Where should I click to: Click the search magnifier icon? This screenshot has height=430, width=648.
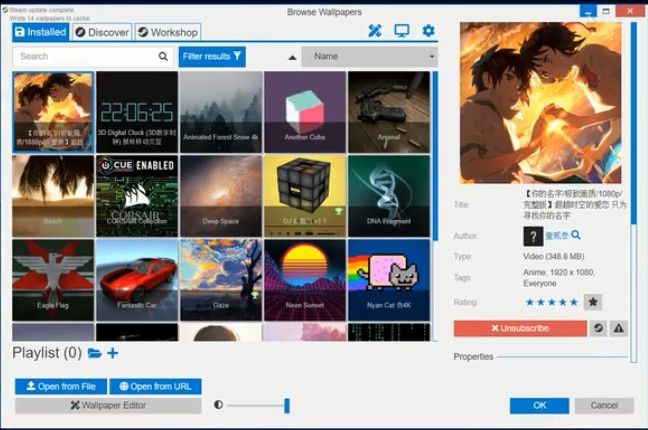coord(163,56)
